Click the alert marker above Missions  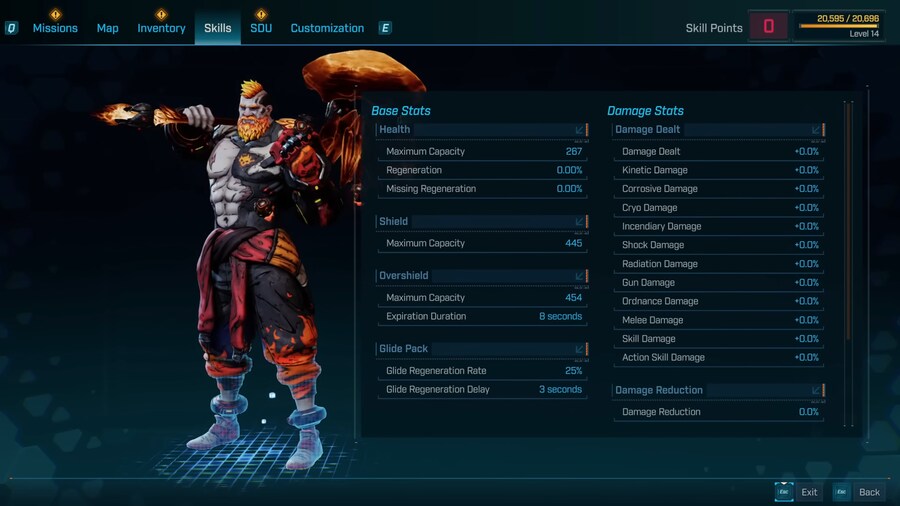(55, 14)
